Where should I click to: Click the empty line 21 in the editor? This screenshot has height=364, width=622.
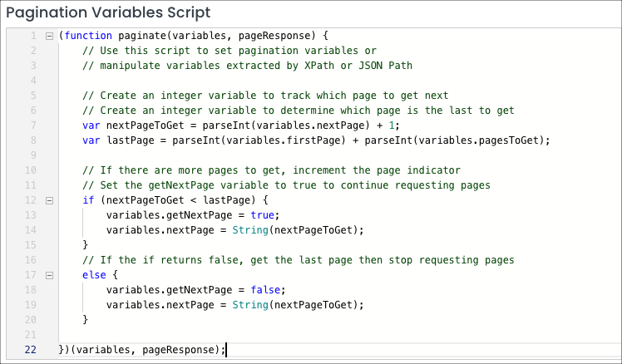249,334
